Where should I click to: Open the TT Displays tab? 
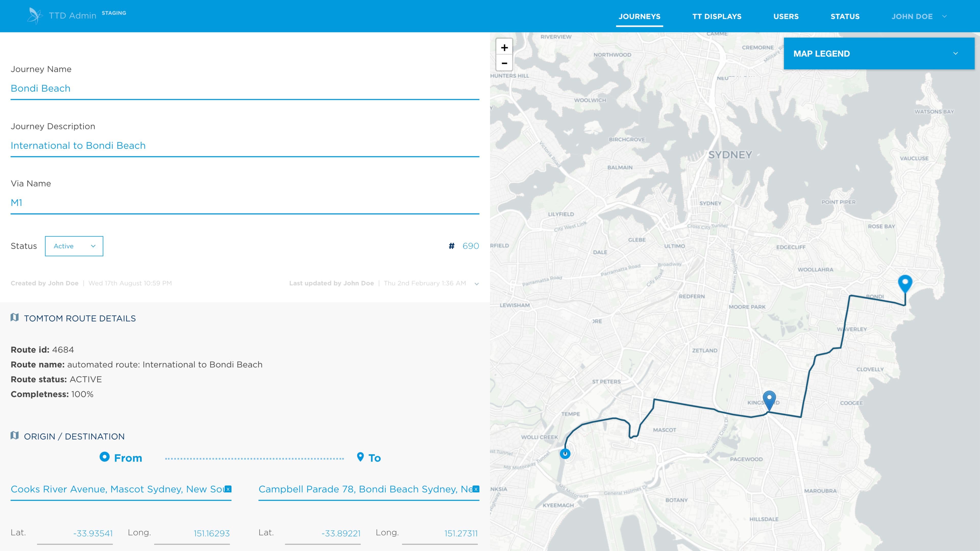pyautogui.click(x=717, y=16)
